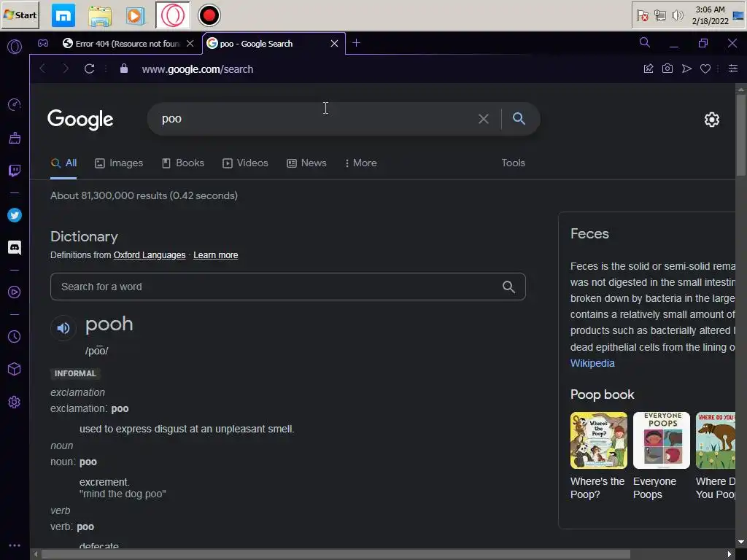Click the horizontal scrollbar left arrow
Viewport: 747px width, 560px height.
click(x=35, y=554)
